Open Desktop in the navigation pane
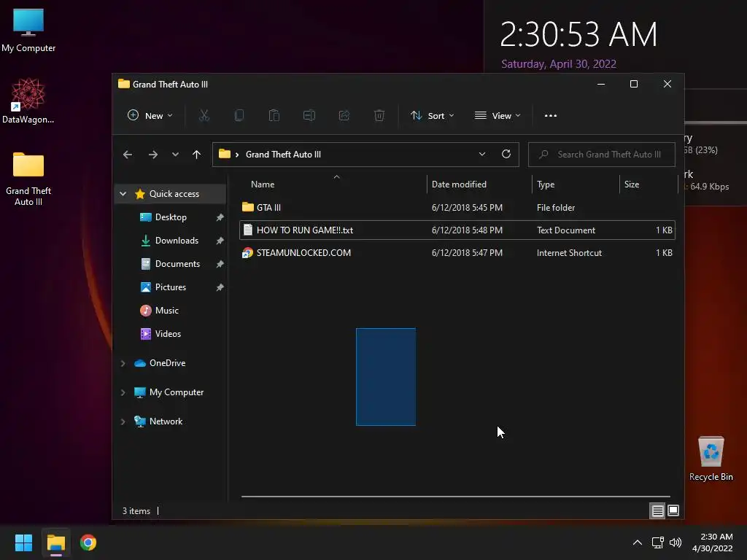This screenshot has width=747, height=560. [171, 217]
